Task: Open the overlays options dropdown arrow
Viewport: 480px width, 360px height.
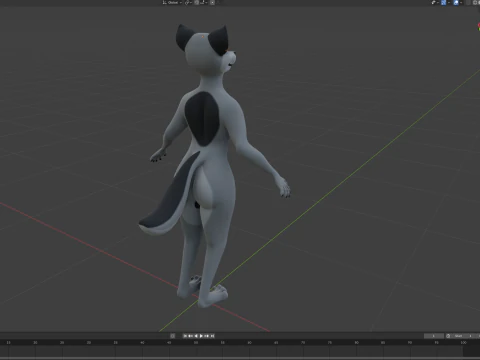Action: (461, 3)
